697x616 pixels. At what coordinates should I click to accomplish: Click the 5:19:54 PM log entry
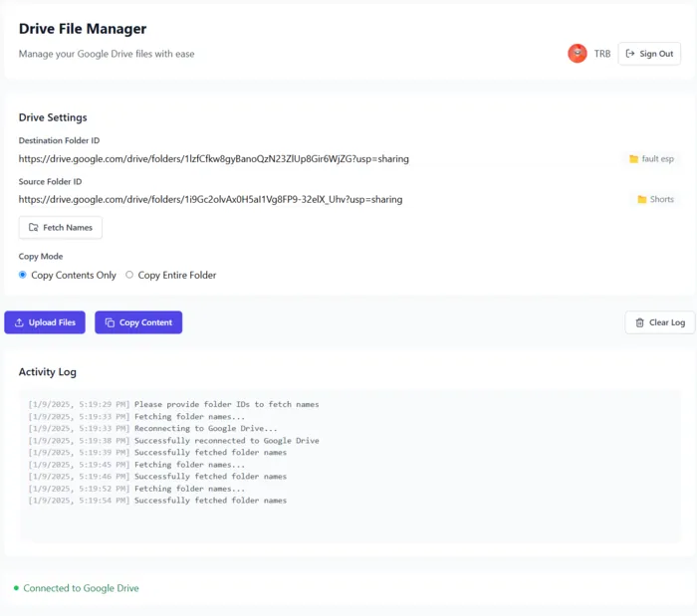pyautogui.click(x=157, y=501)
